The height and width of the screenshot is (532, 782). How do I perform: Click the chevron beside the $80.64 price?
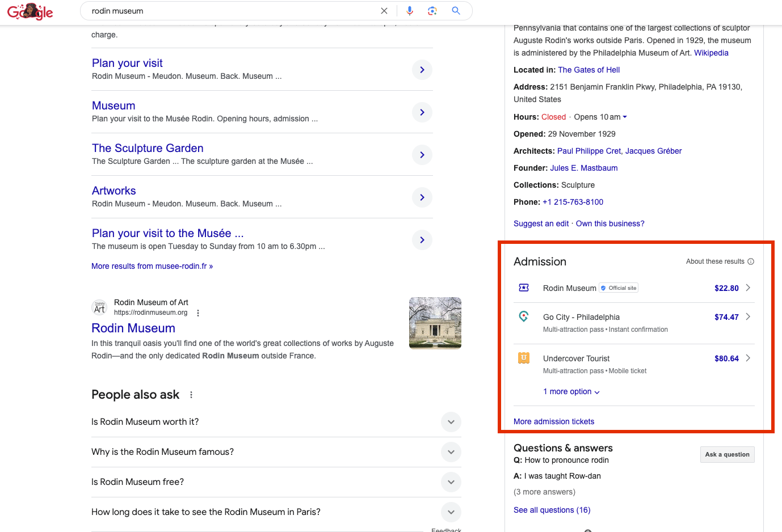coord(748,358)
